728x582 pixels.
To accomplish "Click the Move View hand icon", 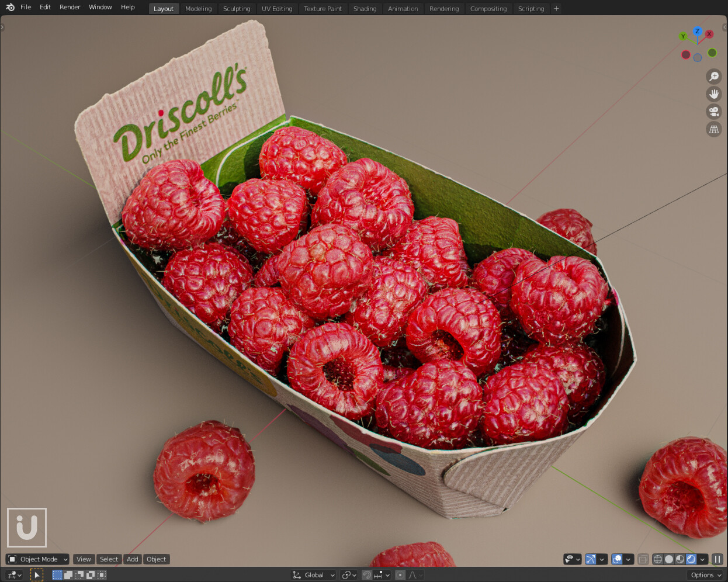I will [714, 93].
